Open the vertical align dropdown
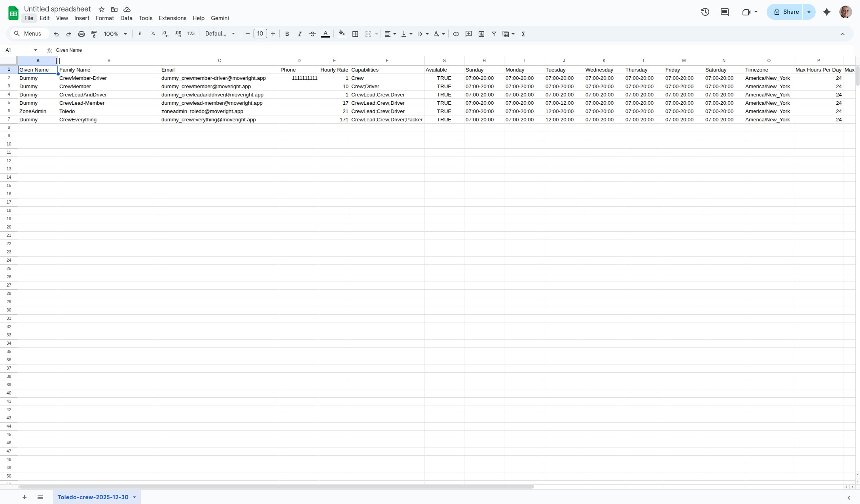 (407, 34)
